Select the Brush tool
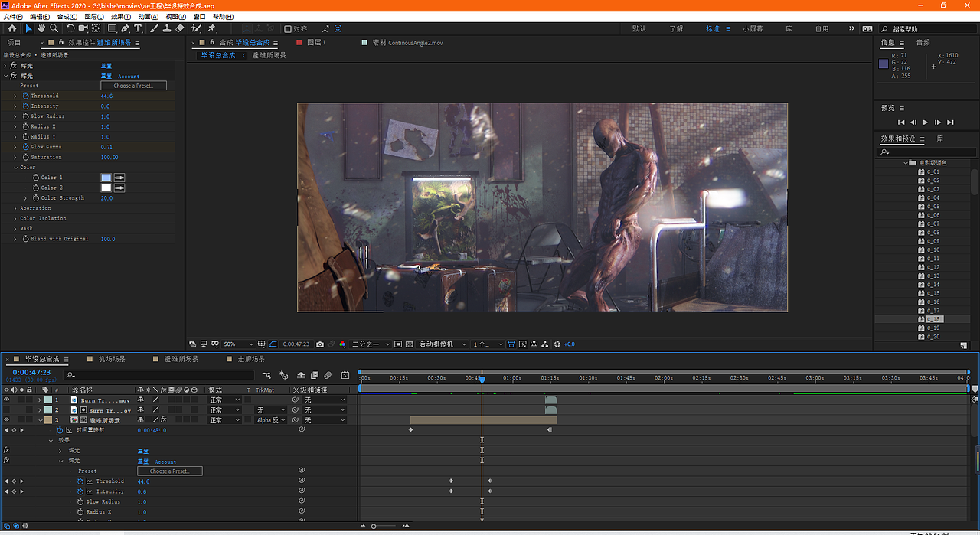Screen dimensions: 980x535 pos(154,28)
